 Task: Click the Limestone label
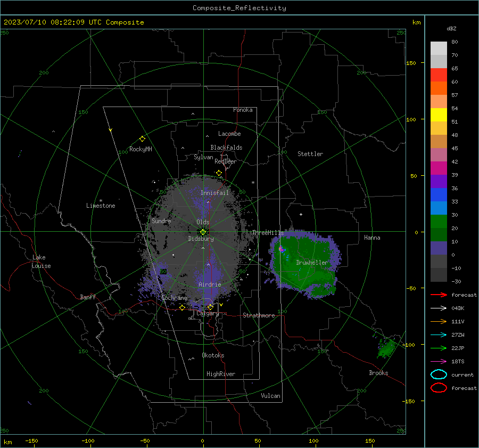(x=101, y=206)
